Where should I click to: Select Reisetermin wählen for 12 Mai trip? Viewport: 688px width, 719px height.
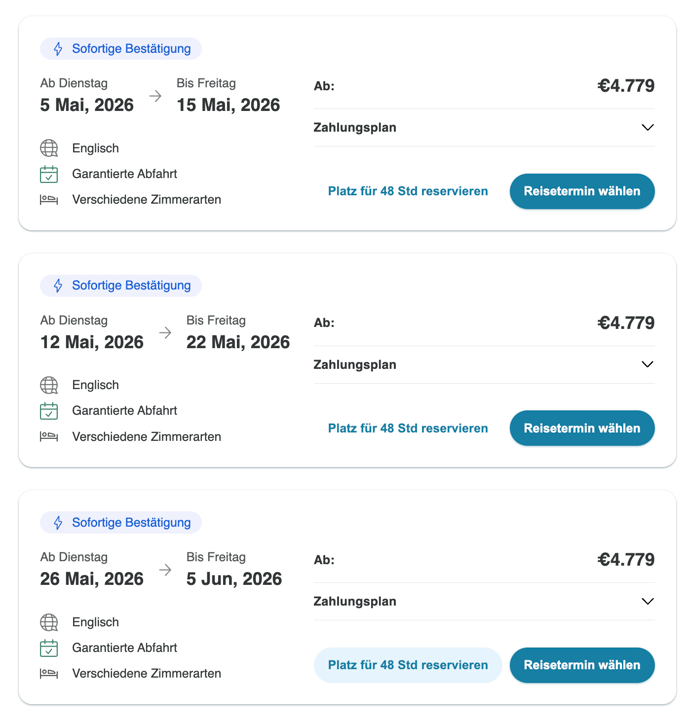tap(582, 428)
